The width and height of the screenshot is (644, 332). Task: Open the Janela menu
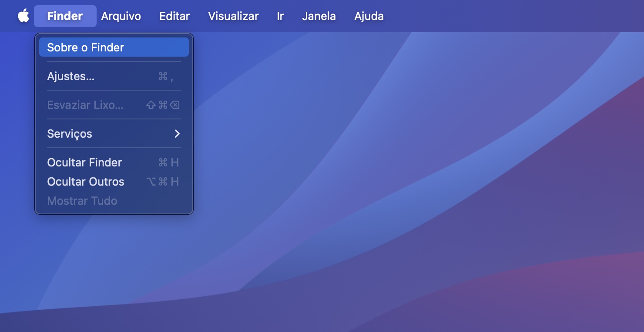pyautogui.click(x=319, y=16)
